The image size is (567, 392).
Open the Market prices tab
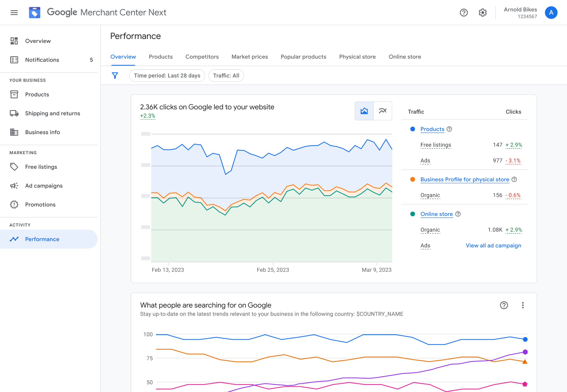(249, 57)
